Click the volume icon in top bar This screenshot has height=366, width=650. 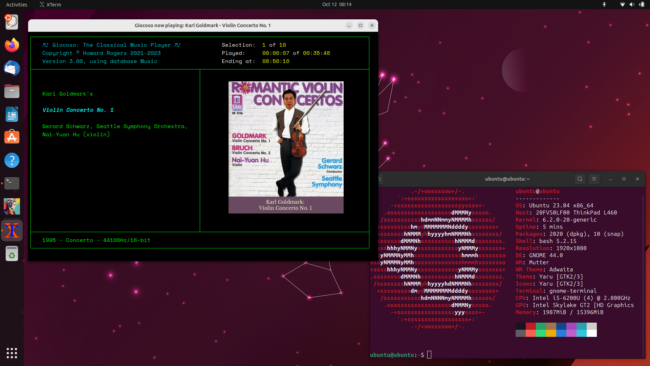point(632,4)
